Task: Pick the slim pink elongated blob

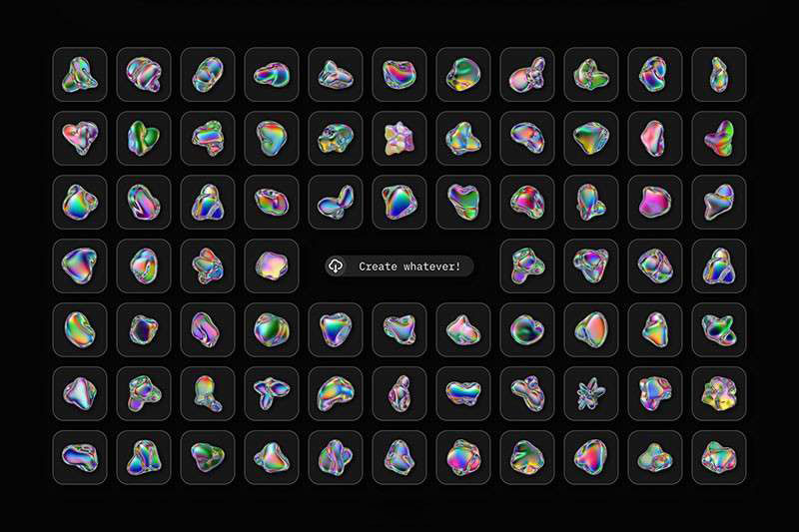Action: coord(655,138)
